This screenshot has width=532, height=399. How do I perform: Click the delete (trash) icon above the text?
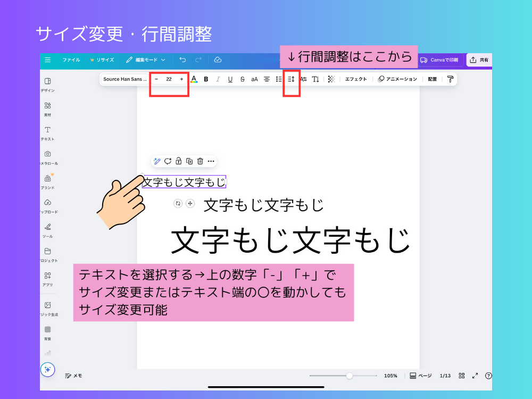(200, 161)
